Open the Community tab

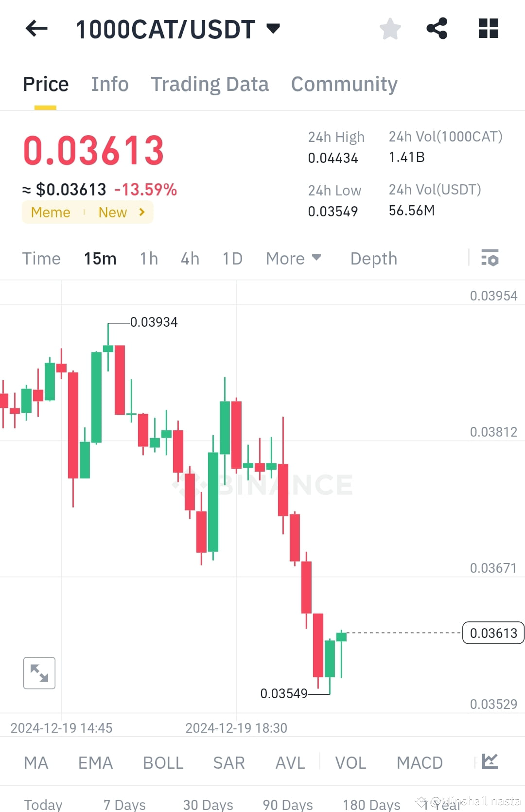(344, 84)
